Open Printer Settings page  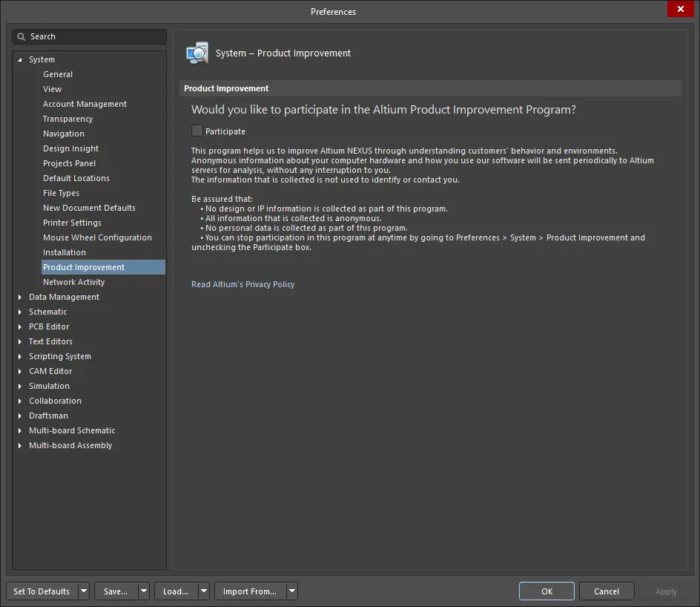pos(72,223)
